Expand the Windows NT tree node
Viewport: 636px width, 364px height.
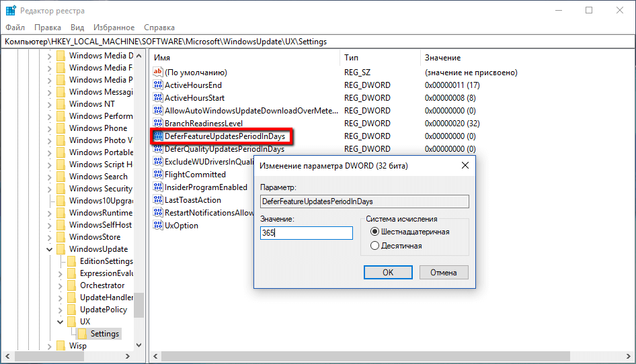coord(49,104)
